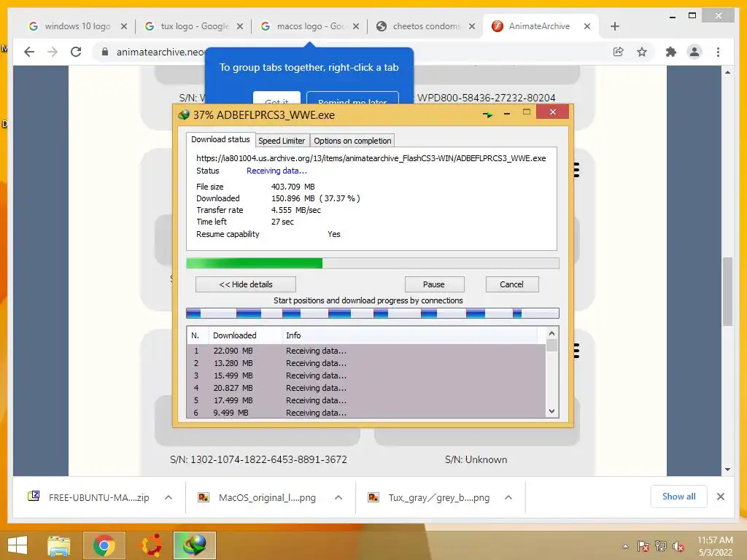Viewport: 747px width, 560px height.
Task: Open Windows Start menu
Action: point(18,545)
